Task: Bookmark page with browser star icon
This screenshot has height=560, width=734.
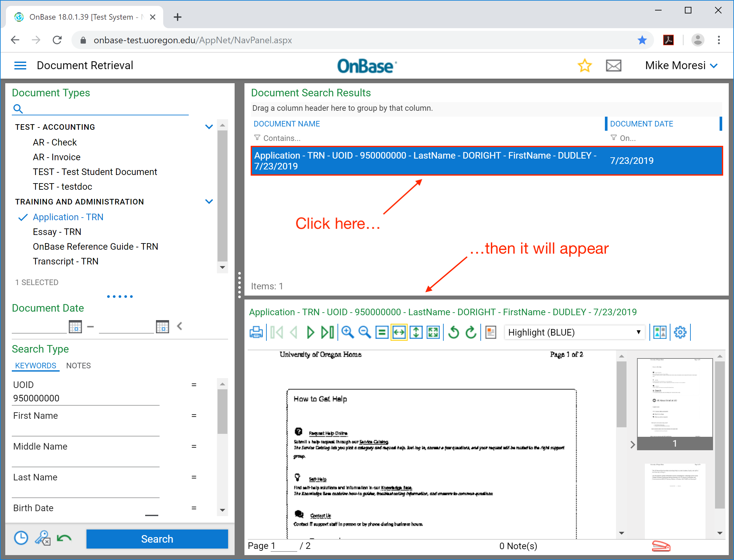Action: point(642,40)
